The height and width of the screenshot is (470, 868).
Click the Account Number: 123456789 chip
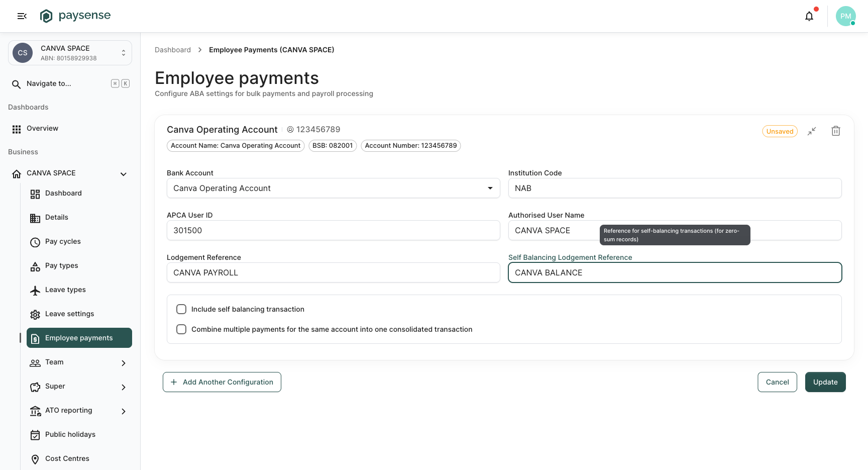(x=411, y=146)
